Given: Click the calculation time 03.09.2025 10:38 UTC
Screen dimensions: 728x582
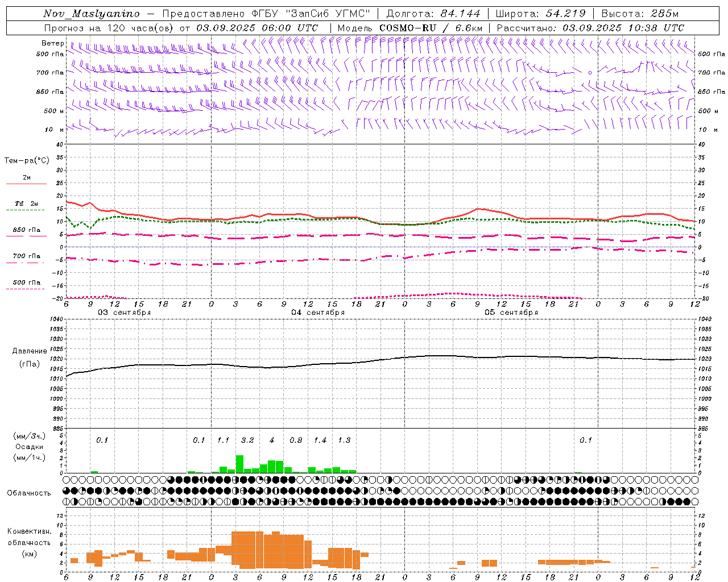Looking at the screenshot, I should [623, 28].
